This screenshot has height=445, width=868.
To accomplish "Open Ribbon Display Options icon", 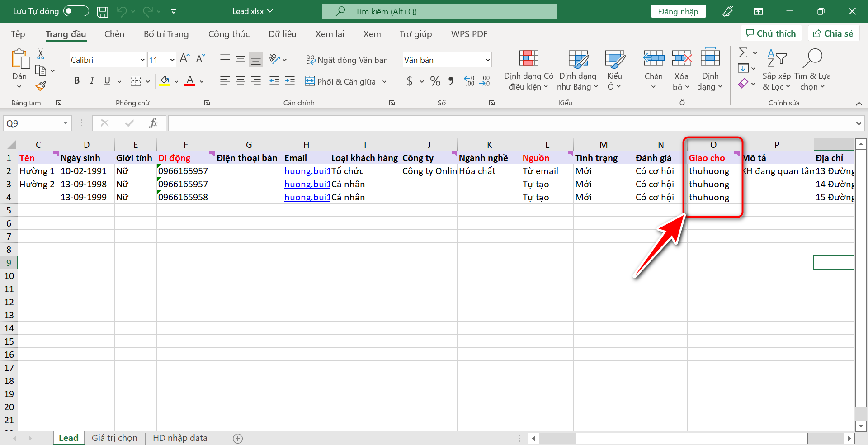I will 758,11.
